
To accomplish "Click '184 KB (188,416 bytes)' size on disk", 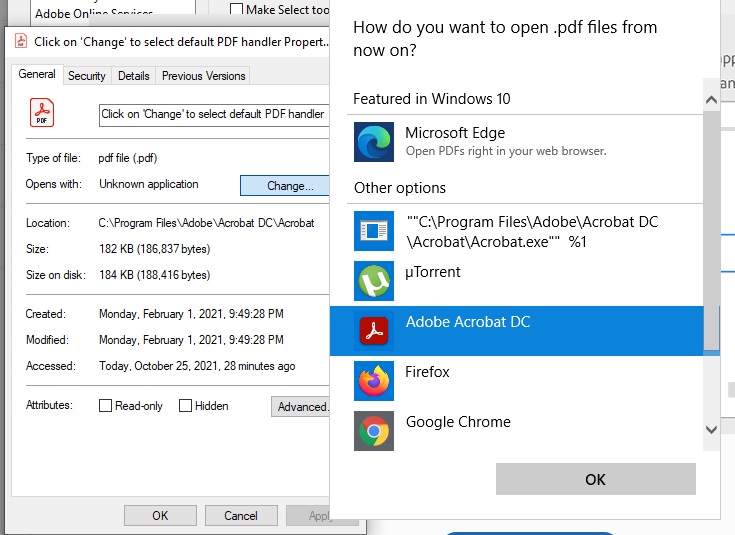I will (x=155, y=275).
